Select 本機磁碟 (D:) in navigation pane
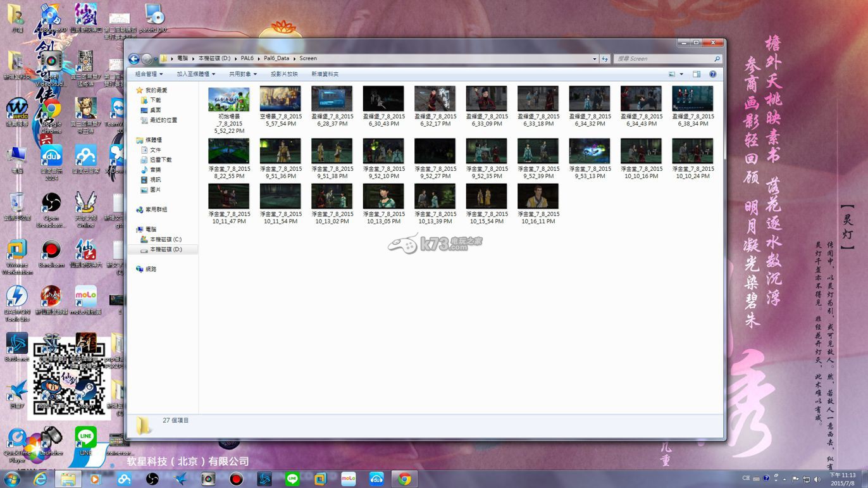 pos(161,249)
